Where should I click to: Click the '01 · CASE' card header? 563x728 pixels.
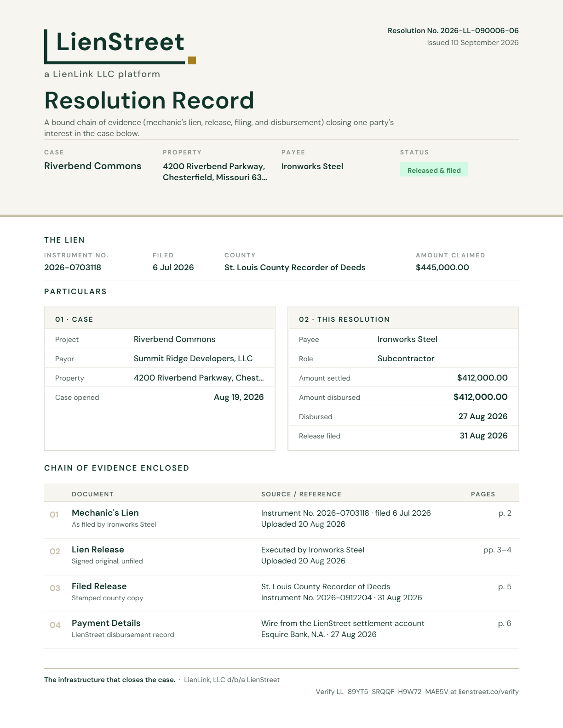tap(160, 319)
